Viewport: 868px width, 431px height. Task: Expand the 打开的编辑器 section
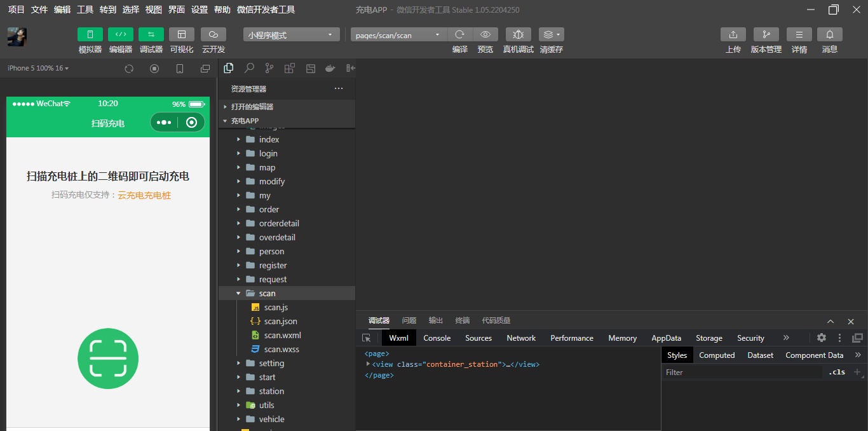click(x=287, y=107)
